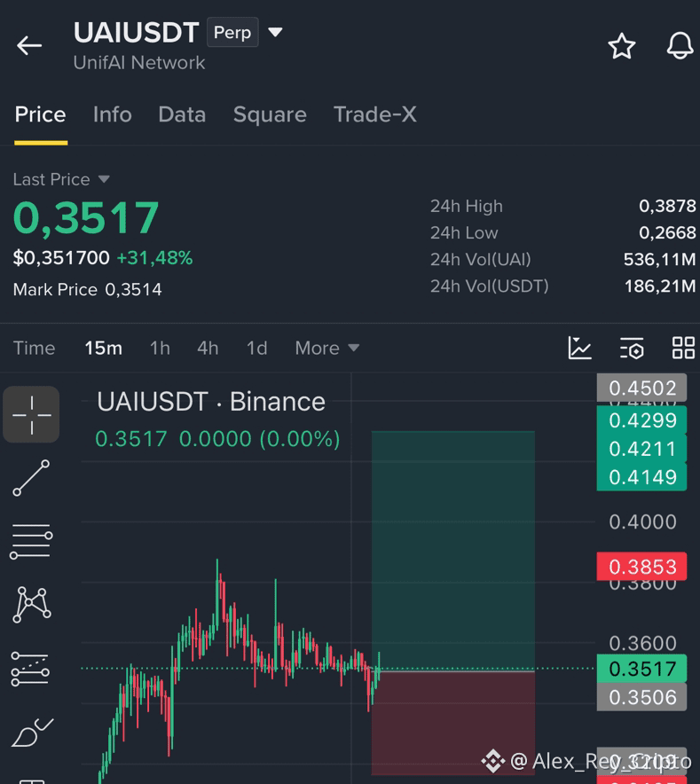Click the $0,351700 USD price text

[x=61, y=258]
